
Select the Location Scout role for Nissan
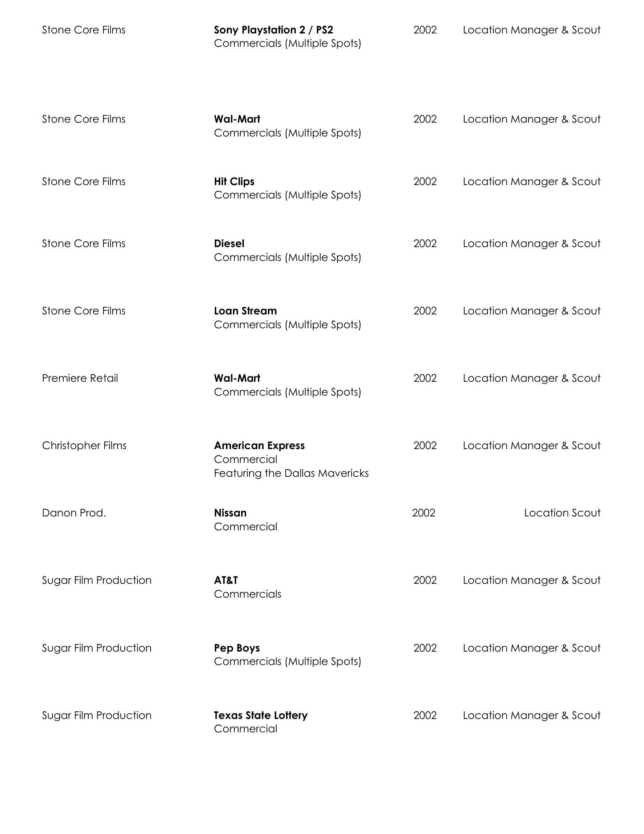click(562, 513)
